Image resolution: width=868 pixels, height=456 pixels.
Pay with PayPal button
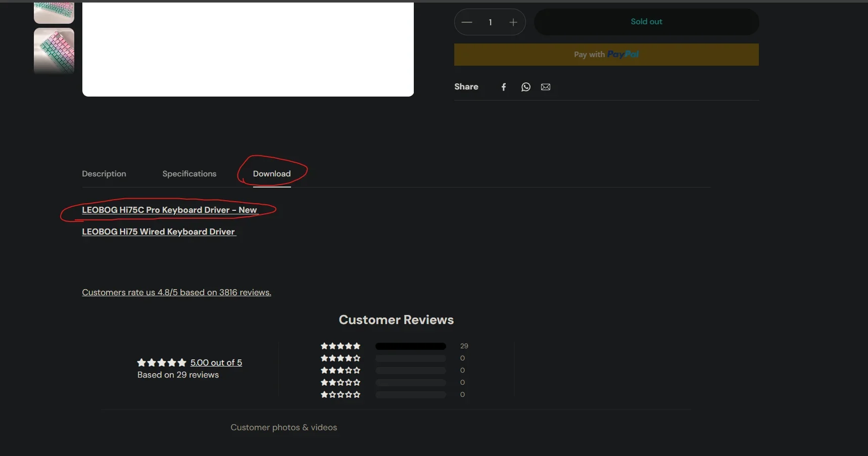(x=606, y=55)
